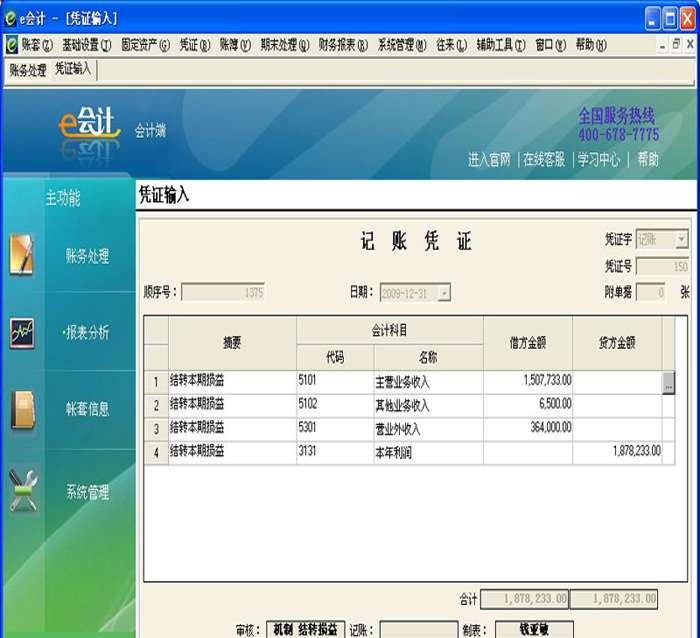The width and height of the screenshot is (700, 638).
Task: Switch to the 账务处理 tab
Action: coord(28,70)
